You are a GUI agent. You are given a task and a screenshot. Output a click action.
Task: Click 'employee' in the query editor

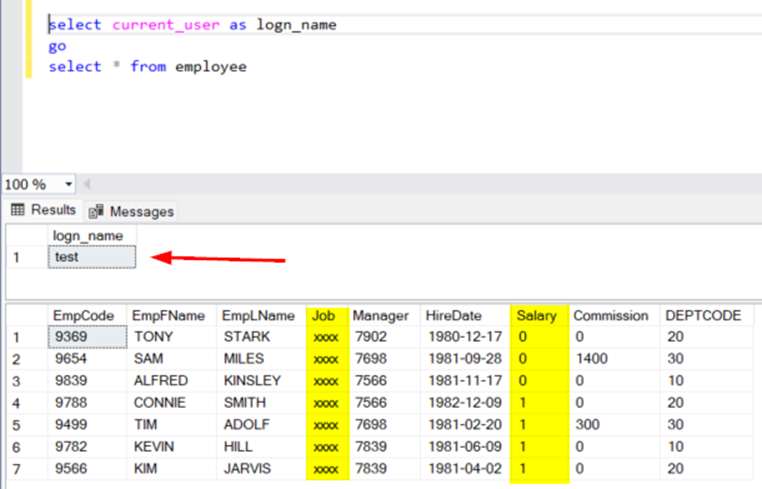point(211,67)
